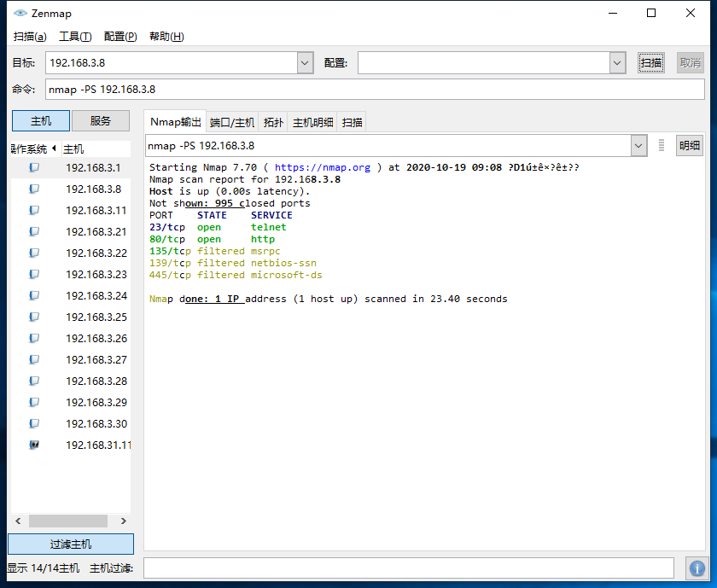This screenshot has height=588, width=717.
Task: Click the OS icon beside 192.168.3.30
Action: [x=34, y=423]
